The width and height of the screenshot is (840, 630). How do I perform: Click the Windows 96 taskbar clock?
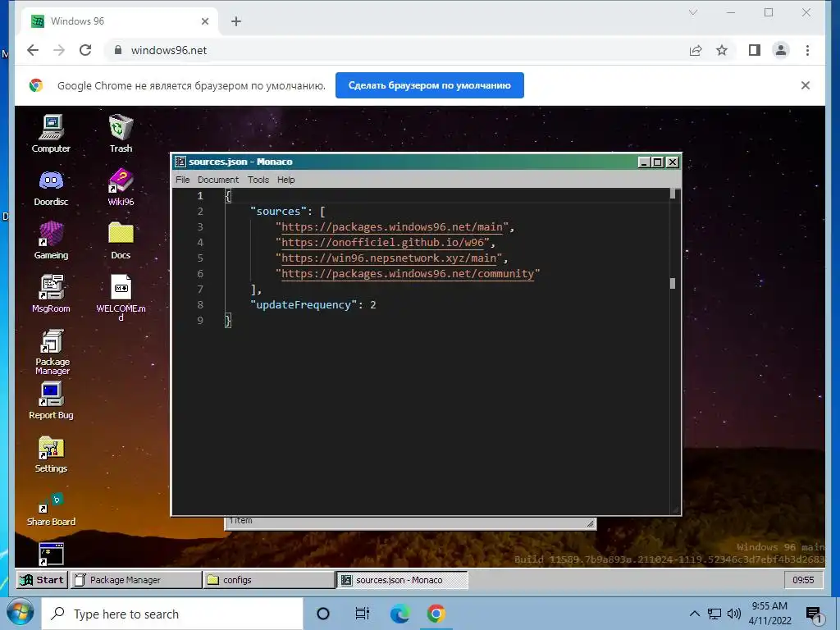point(803,580)
